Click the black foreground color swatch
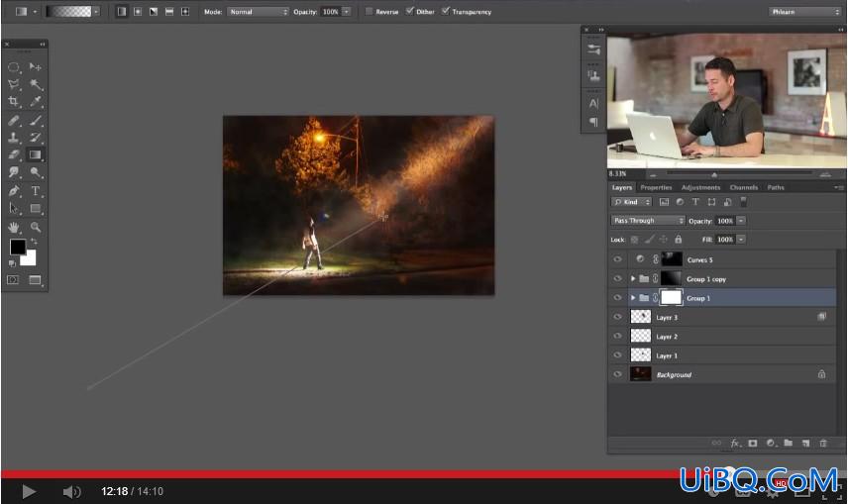This screenshot has height=504, width=848. [17, 248]
